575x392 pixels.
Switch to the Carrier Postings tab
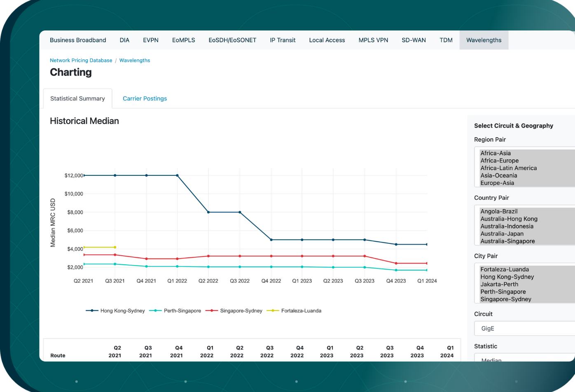click(x=145, y=98)
